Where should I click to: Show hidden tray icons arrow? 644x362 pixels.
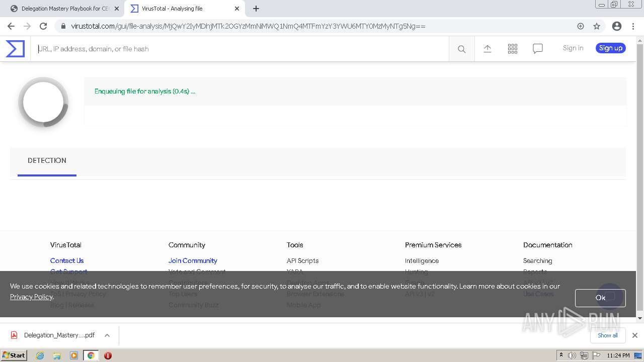pyautogui.click(x=561, y=355)
